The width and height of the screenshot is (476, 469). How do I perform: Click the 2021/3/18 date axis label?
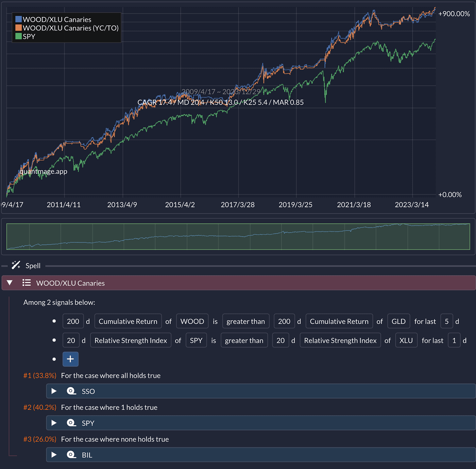click(354, 205)
